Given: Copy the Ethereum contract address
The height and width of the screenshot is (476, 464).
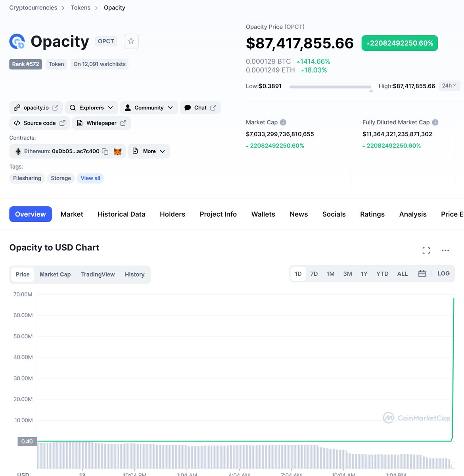Looking at the screenshot, I should tap(105, 151).
